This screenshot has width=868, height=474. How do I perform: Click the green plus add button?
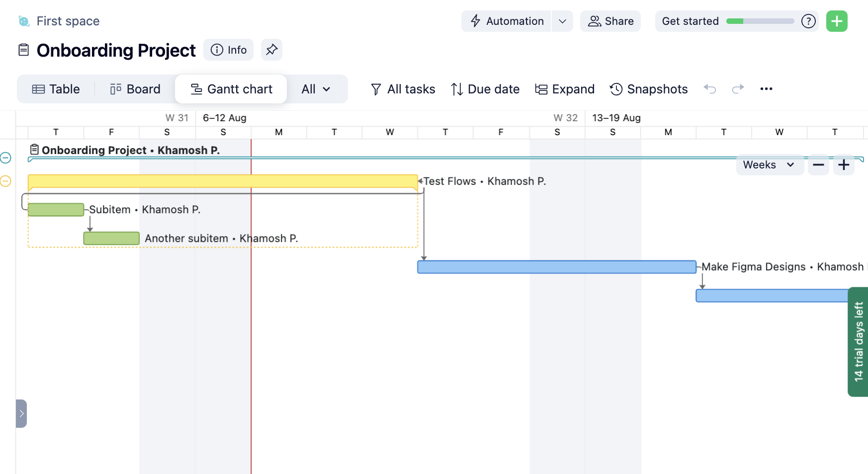(x=837, y=21)
